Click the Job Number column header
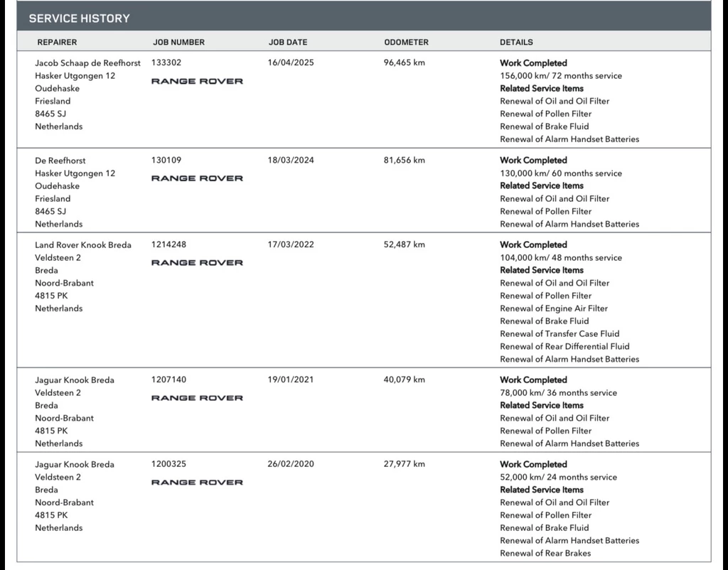 click(x=178, y=42)
